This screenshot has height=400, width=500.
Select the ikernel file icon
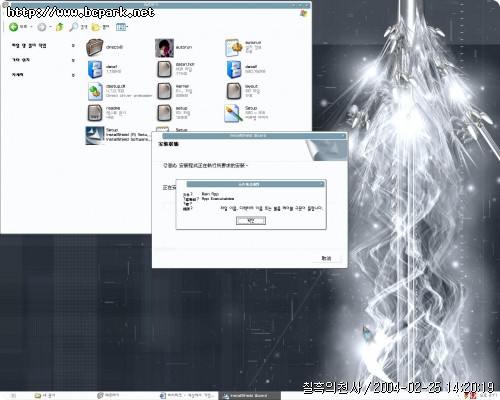click(x=164, y=91)
